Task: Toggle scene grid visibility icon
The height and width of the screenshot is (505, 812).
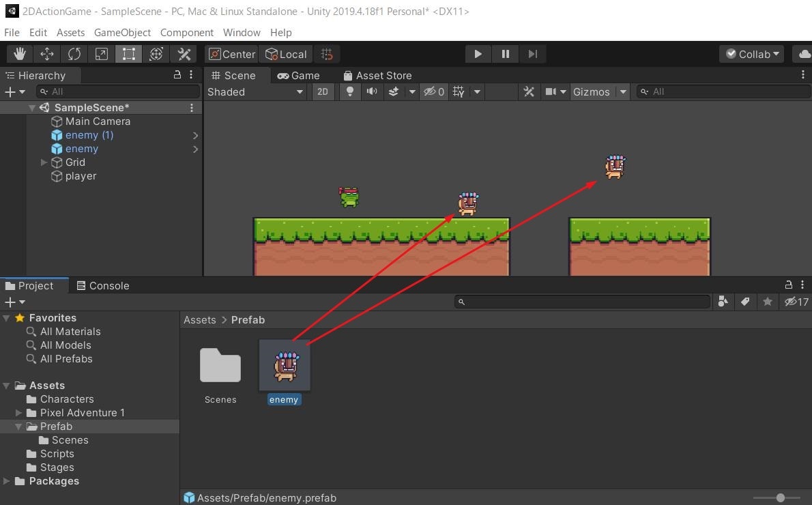Action: click(x=459, y=91)
